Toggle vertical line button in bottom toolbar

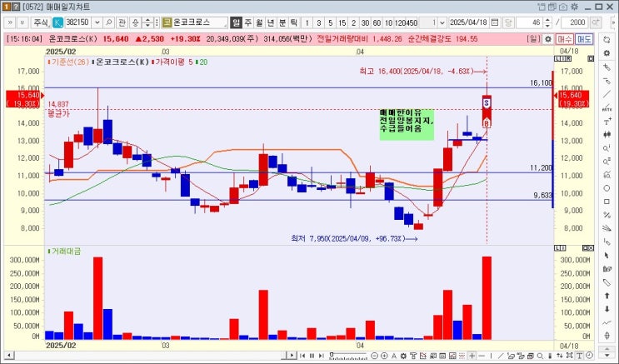491,356
